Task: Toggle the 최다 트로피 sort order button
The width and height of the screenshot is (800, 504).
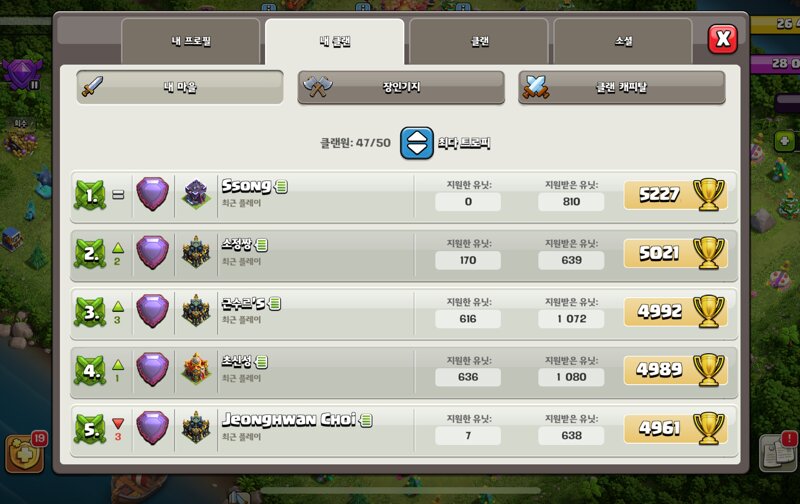Action: 416,143
